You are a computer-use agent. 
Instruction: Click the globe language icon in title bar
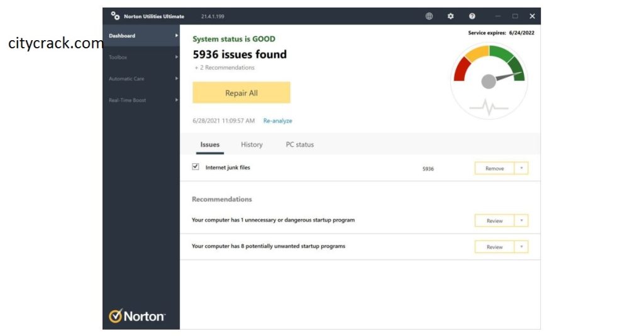pos(429,16)
